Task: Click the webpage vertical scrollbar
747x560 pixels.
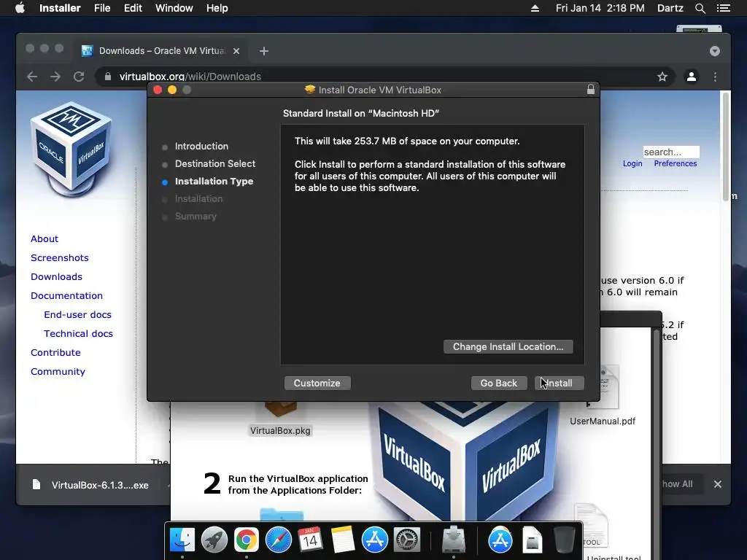Action: pos(726,147)
